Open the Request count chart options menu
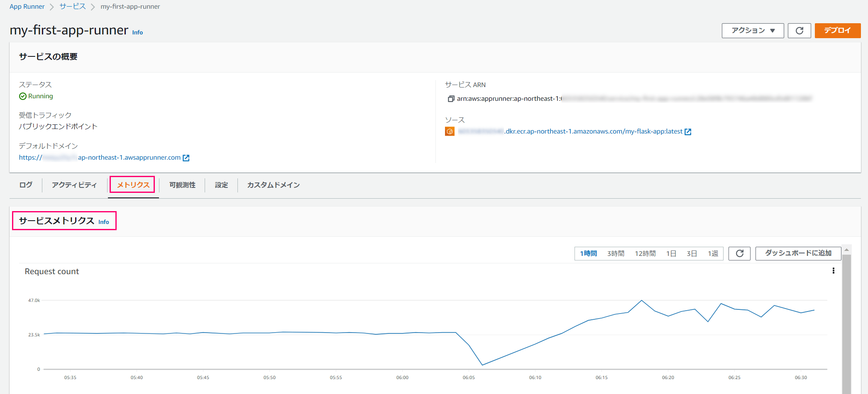 833,271
